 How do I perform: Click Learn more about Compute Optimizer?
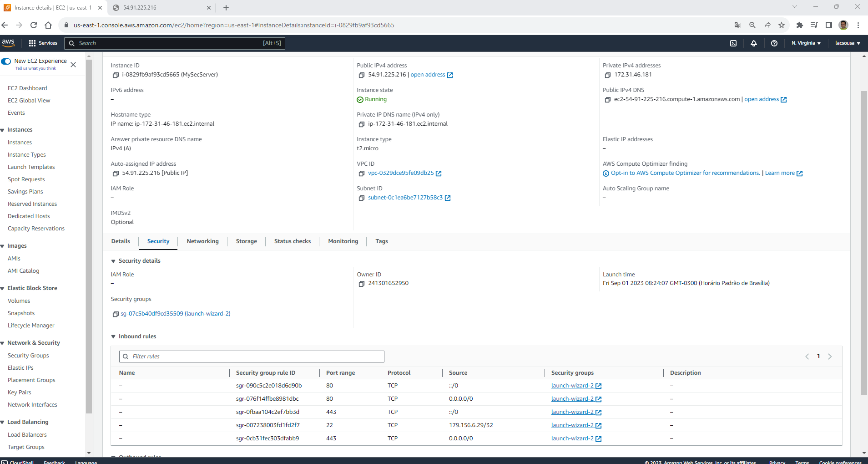point(784,173)
